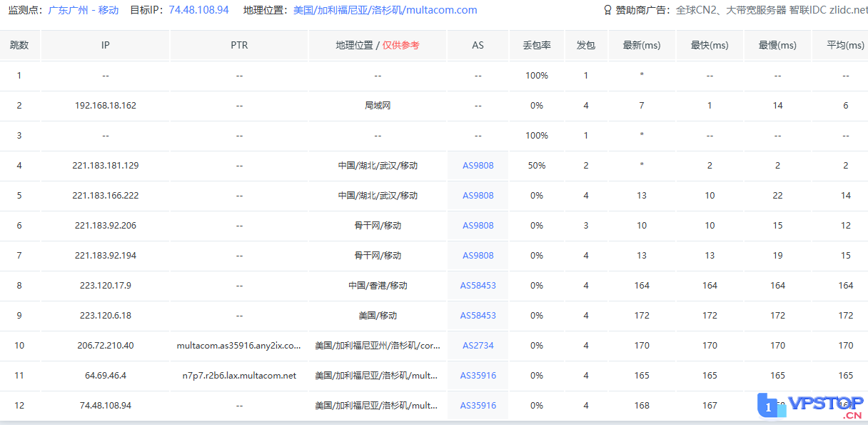This screenshot has height=425, width=868.
Task: Click the 跳数 column header
Action: 19,45
